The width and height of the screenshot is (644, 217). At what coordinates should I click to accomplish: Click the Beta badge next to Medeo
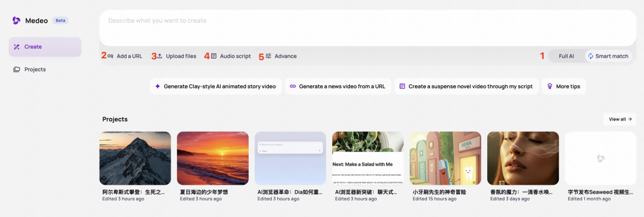(60, 20)
